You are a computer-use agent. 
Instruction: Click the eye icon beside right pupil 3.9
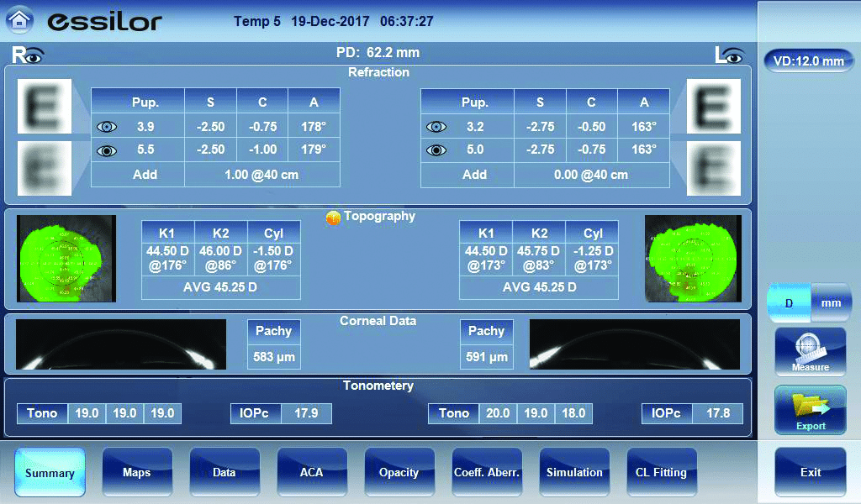(x=107, y=127)
